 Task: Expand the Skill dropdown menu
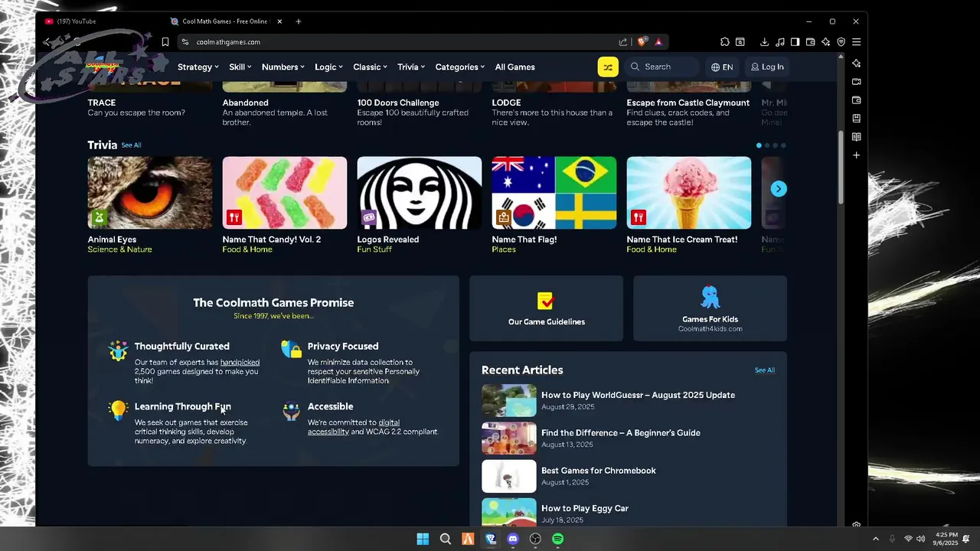coord(240,67)
